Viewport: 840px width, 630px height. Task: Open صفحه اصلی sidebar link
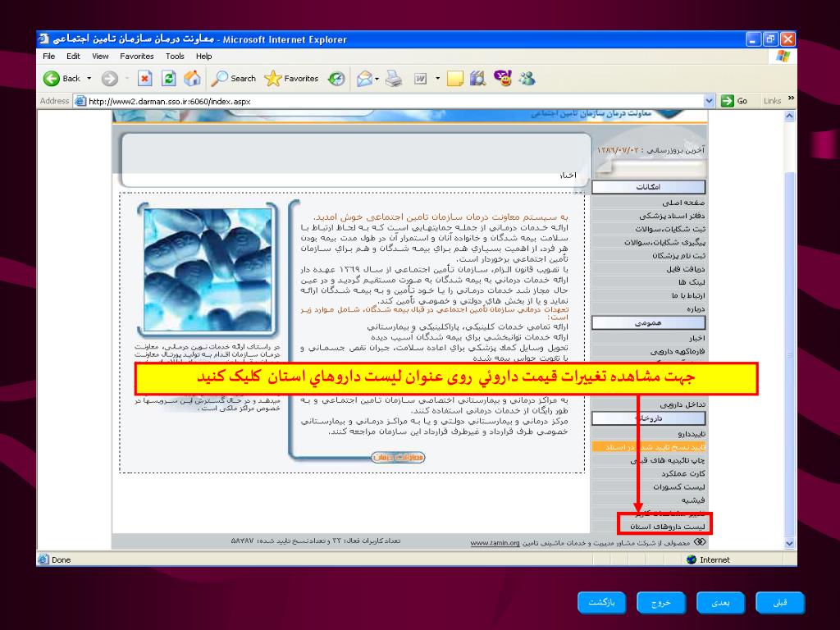683,203
